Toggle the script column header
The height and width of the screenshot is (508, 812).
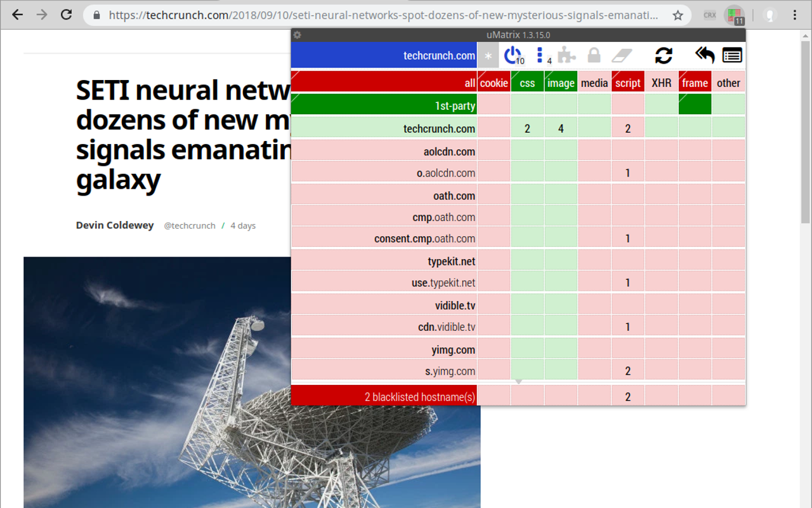[628, 82]
